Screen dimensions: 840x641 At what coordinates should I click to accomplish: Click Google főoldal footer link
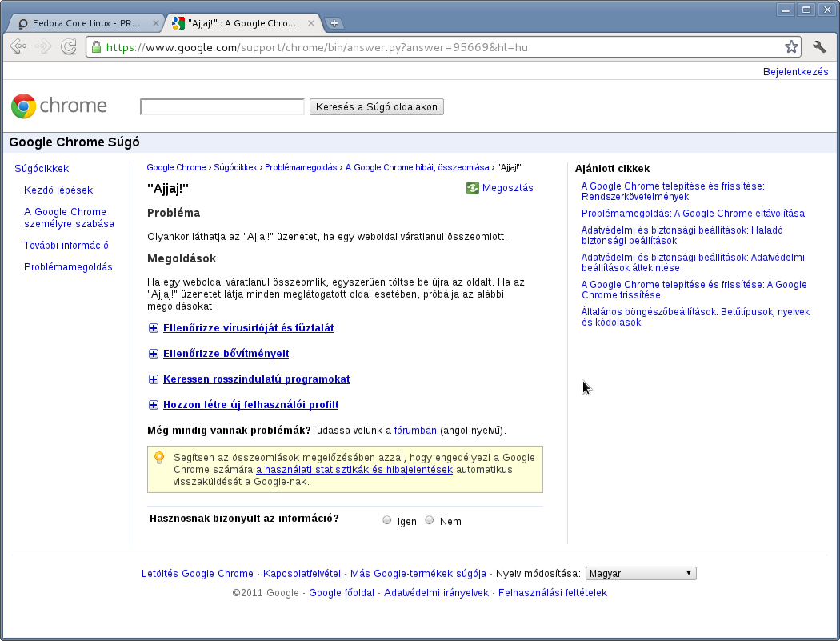[342, 593]
